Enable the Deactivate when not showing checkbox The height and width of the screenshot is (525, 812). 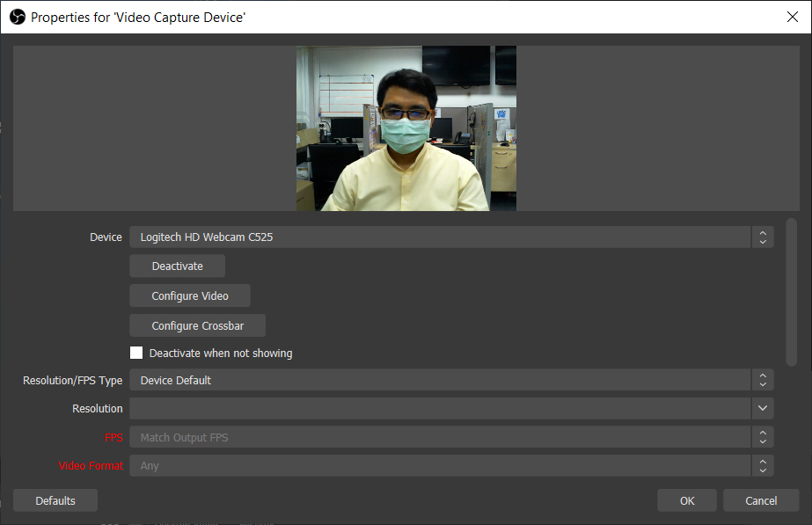[x=136, y=353]
